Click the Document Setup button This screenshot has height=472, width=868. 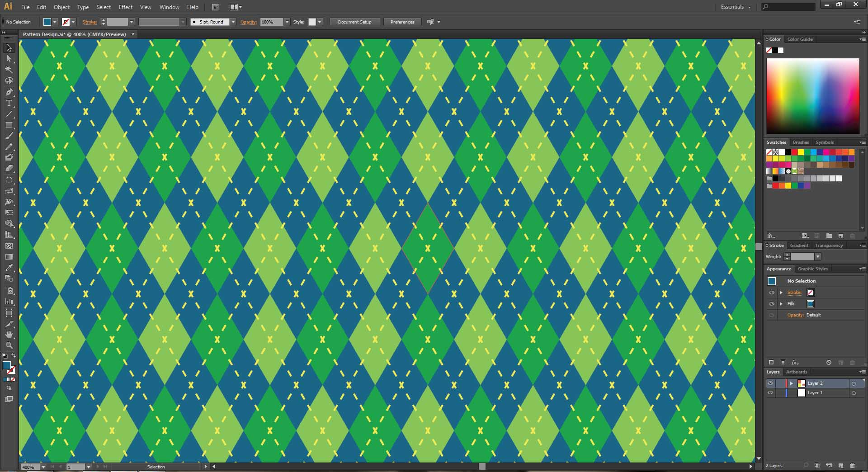point(354,22)
